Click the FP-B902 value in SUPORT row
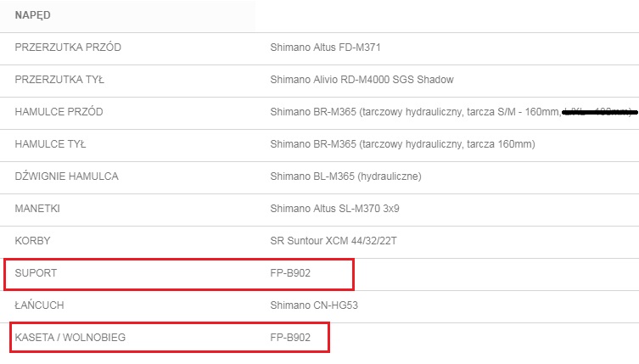 coord(290,273)
